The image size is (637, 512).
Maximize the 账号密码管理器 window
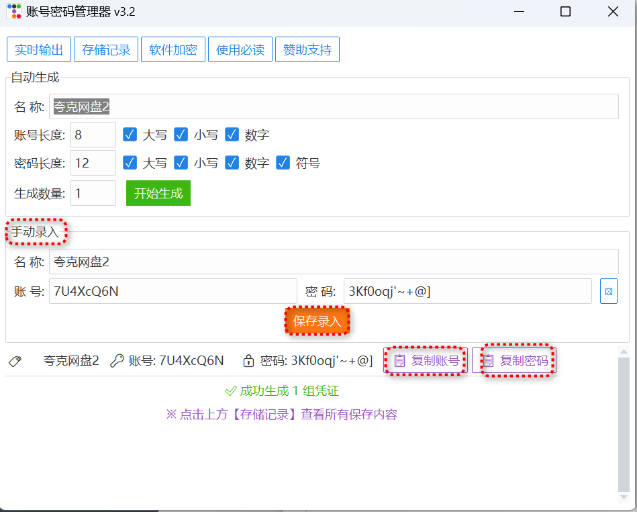pos(566,11)
